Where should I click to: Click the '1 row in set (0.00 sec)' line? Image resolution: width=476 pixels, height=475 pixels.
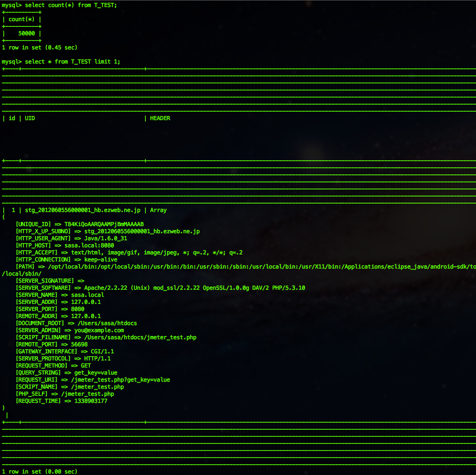tap(40, 471)
